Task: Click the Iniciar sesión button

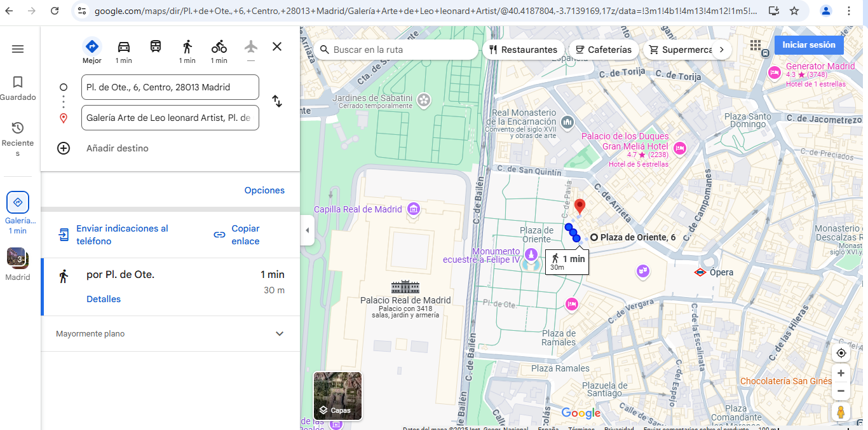Action: 809,45
